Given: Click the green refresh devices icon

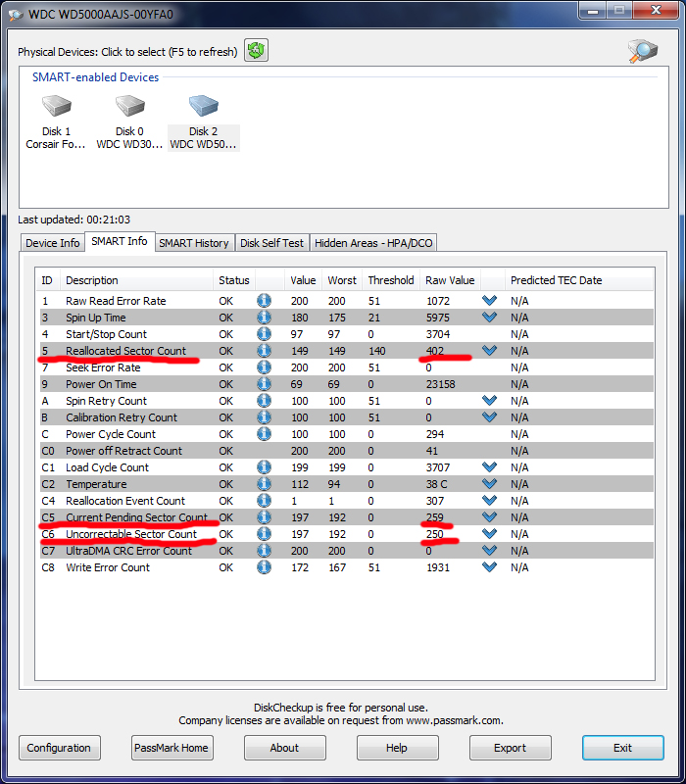Looking at the screenshot, I should (256, 50).
